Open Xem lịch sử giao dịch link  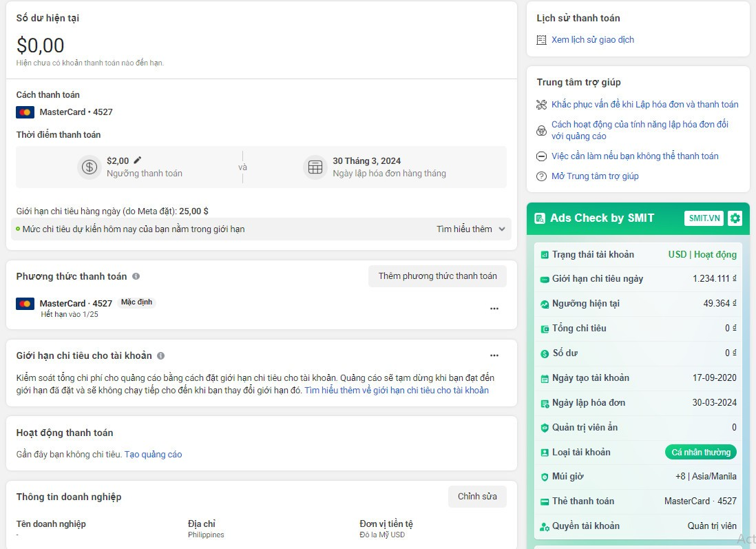593,39
